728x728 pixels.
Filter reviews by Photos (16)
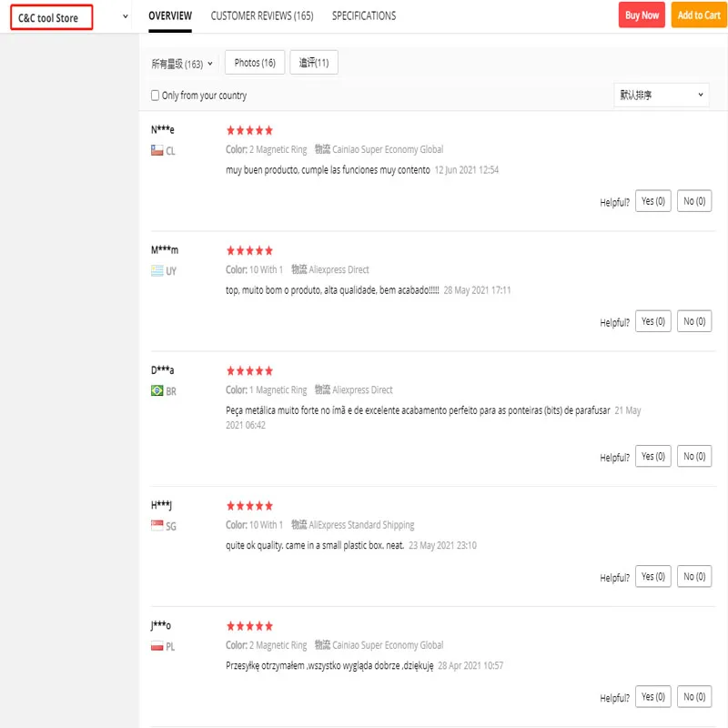coord(255,62)
